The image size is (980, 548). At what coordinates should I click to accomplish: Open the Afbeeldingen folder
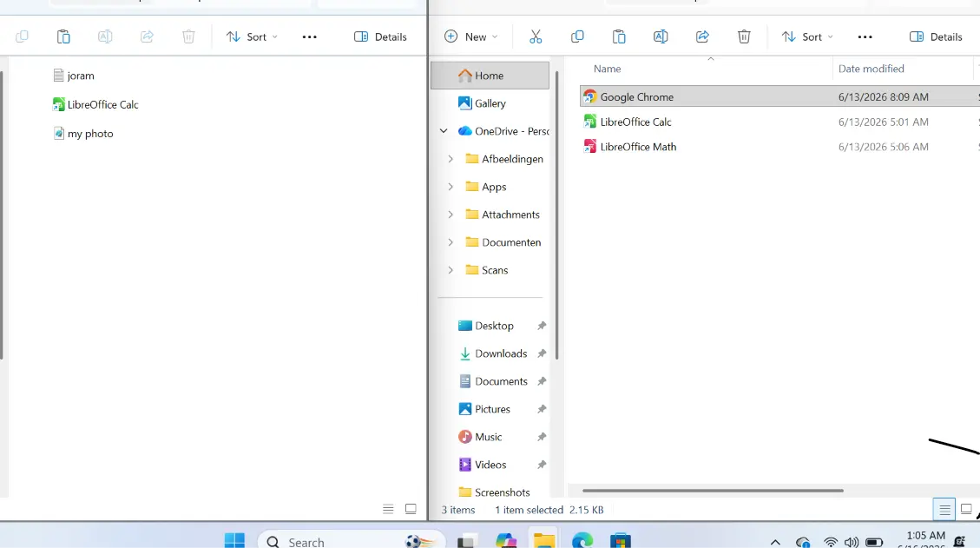coord(504,159)
